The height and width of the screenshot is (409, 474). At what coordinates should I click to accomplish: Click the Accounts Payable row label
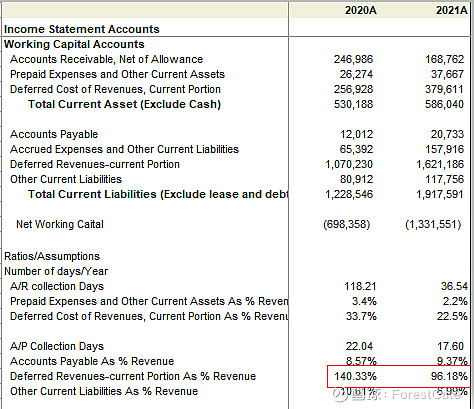[x=54, y=134]
